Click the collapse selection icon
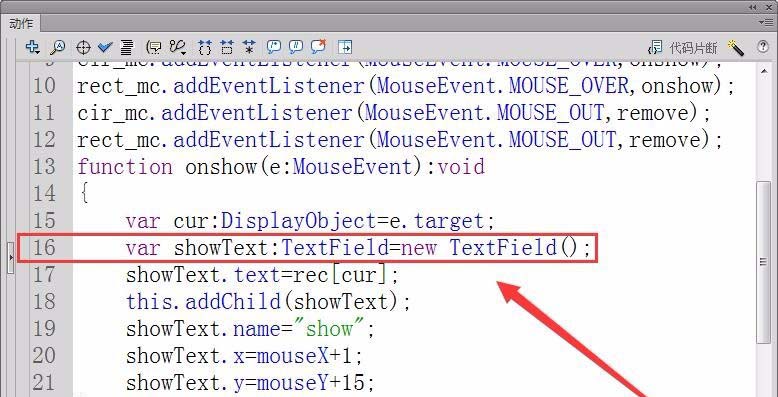This screenshot has width=778, height=397. click(227, 48)
